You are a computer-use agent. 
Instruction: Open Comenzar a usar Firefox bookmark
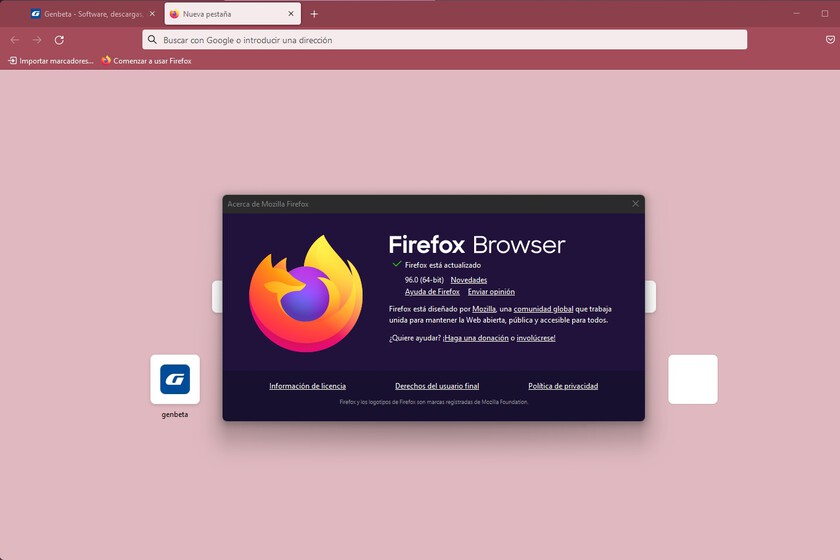(146, 61)
